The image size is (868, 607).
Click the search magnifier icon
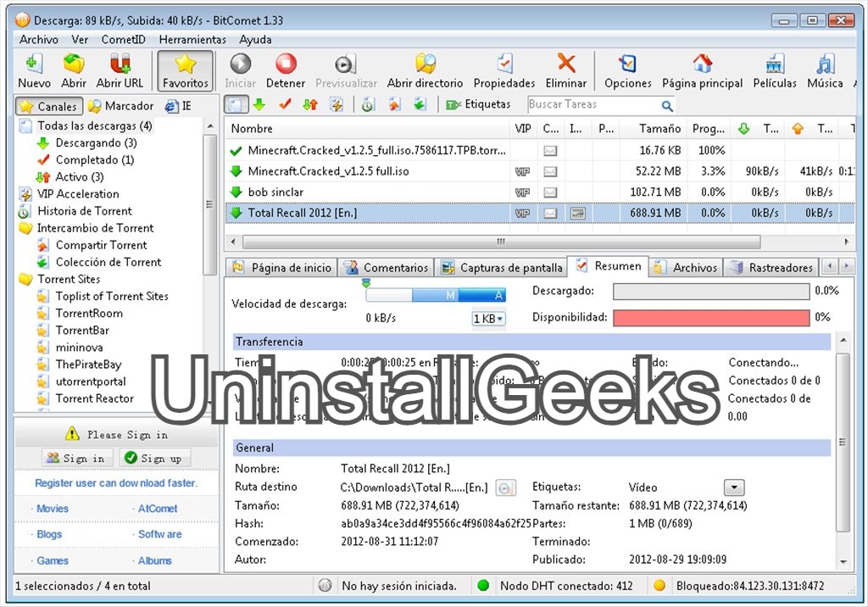pos(667,105)
